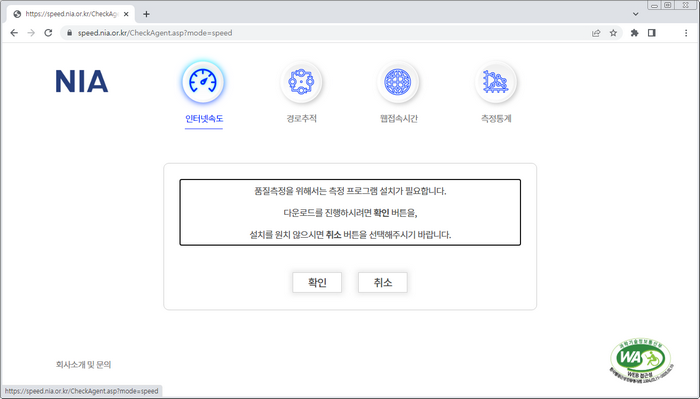Switch to the 웹접속시간 menu label
The width and height of the screenshot is (700, 399).
(x=399, y=119)
